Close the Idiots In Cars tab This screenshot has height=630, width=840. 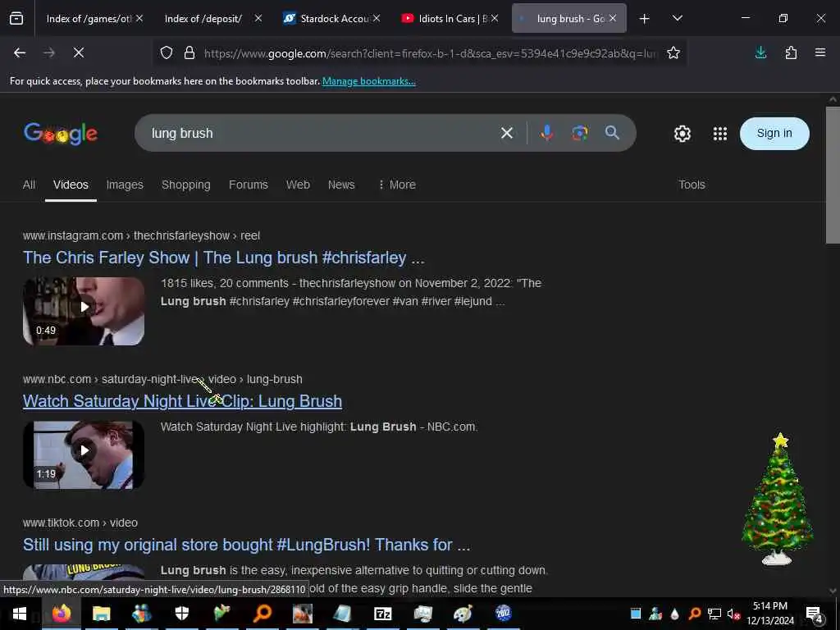(x=495, y=18)
